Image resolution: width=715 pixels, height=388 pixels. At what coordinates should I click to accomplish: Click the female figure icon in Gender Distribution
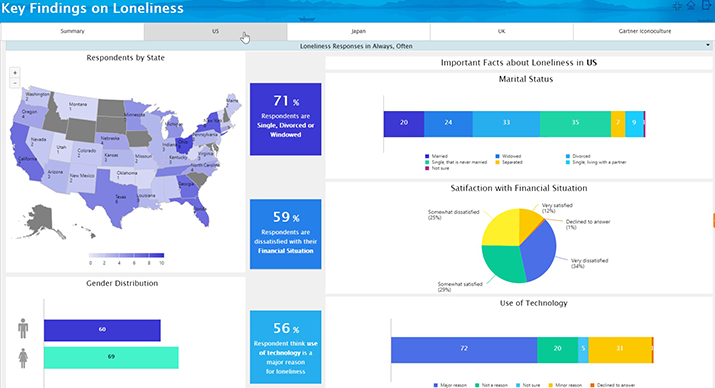click(x=23, y=358)
